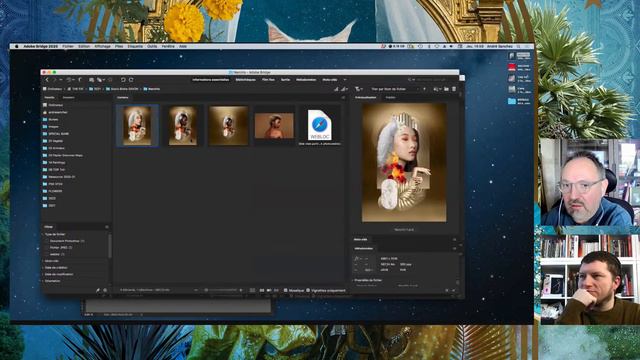Viewport: 640px width, 360px height.
Task: Switch to the Publier tab
Action: pyautogui.click(x=390, y=98)
